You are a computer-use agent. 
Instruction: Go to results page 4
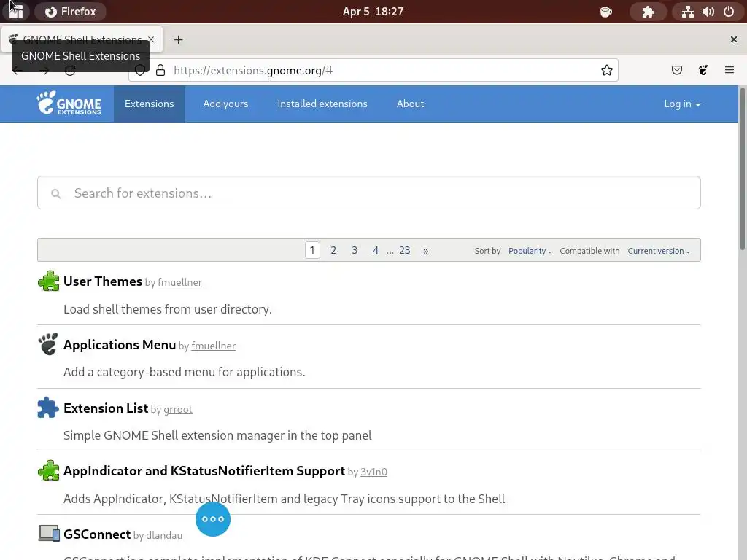tap(376, 251)
